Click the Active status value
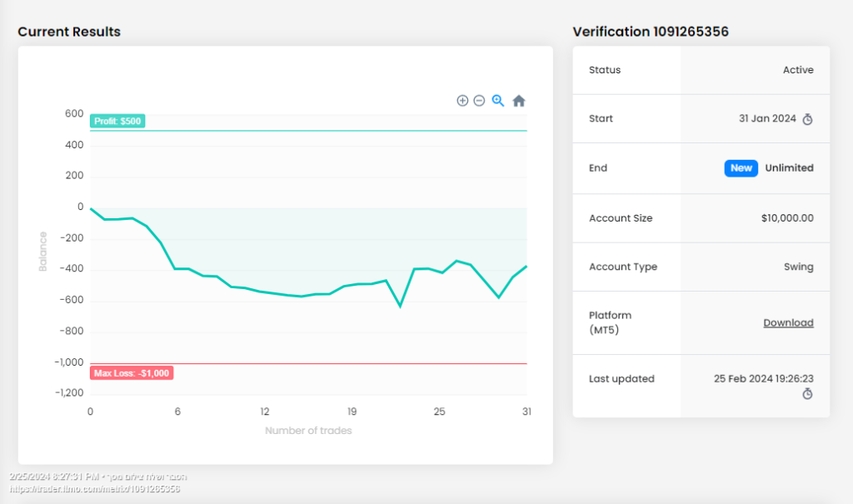The width and height of the screenshot is (853, 504). tap(798, 70)
